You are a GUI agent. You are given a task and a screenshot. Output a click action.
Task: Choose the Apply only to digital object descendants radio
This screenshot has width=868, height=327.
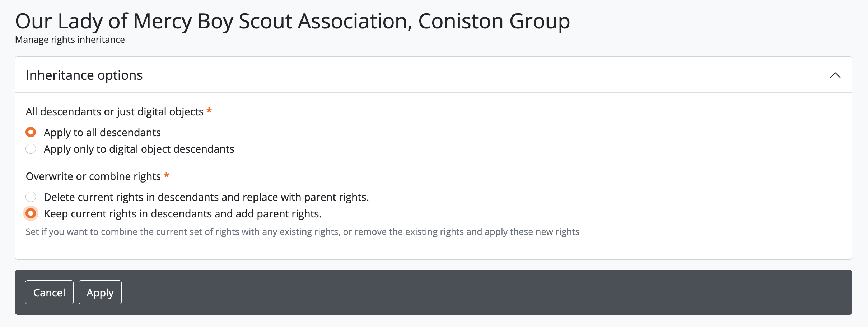click(31, 149)
